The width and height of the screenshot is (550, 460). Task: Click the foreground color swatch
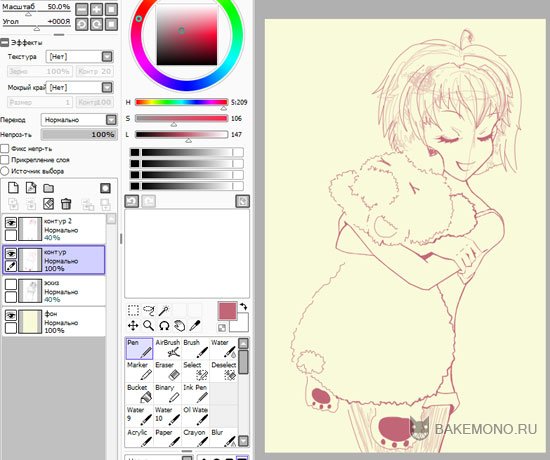(227, 311)
